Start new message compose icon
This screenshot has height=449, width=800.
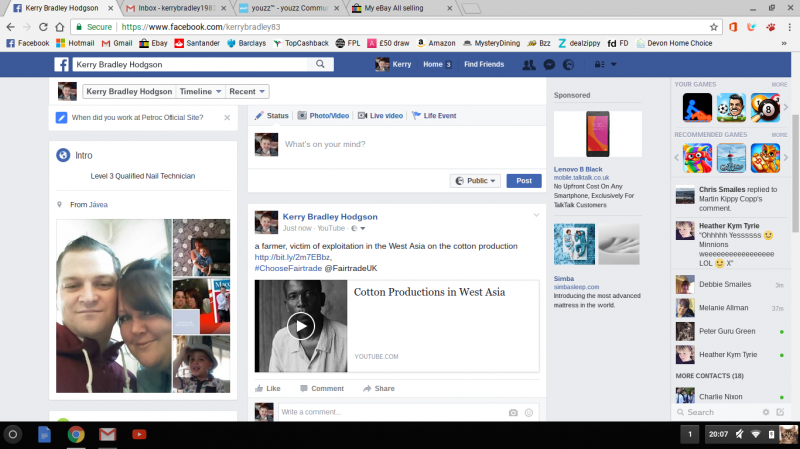tap(780, 412)
